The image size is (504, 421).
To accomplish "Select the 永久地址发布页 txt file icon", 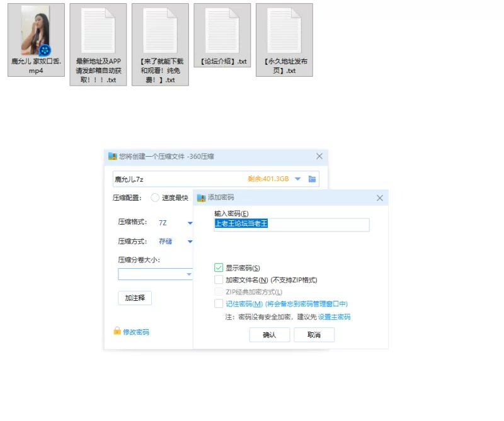I will click(284, 30).
